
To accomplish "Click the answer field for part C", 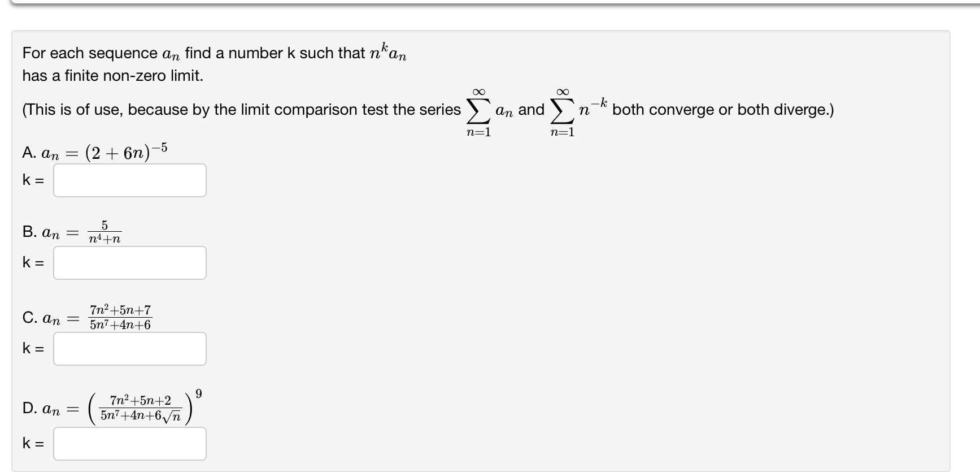I will (x=129, y=349).
